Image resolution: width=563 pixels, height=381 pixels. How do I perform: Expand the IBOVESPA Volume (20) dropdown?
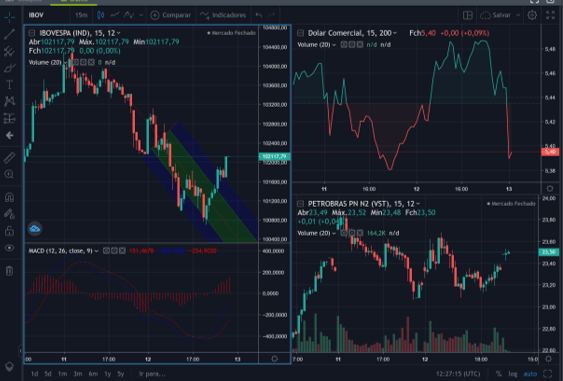click(65, 62)
